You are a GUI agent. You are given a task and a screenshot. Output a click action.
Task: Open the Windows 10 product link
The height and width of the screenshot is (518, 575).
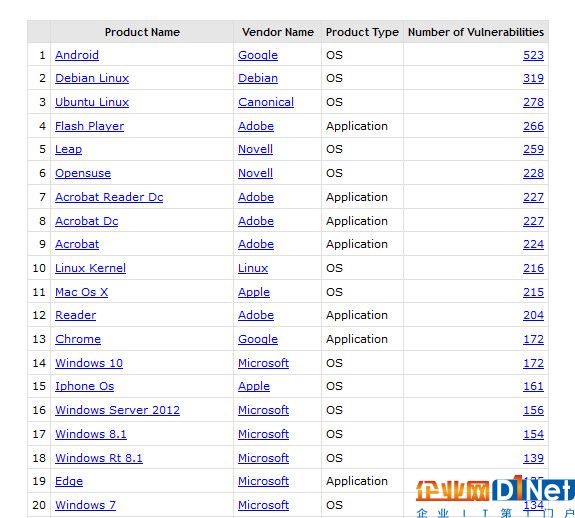coord(89,363)
